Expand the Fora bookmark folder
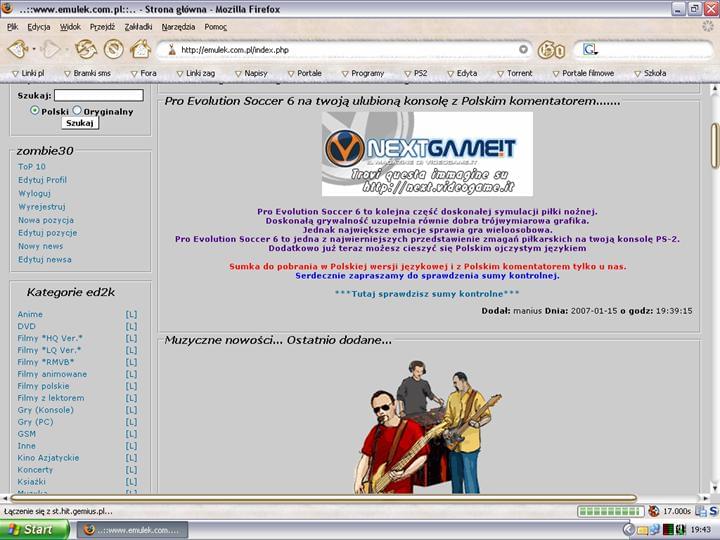 144,73
